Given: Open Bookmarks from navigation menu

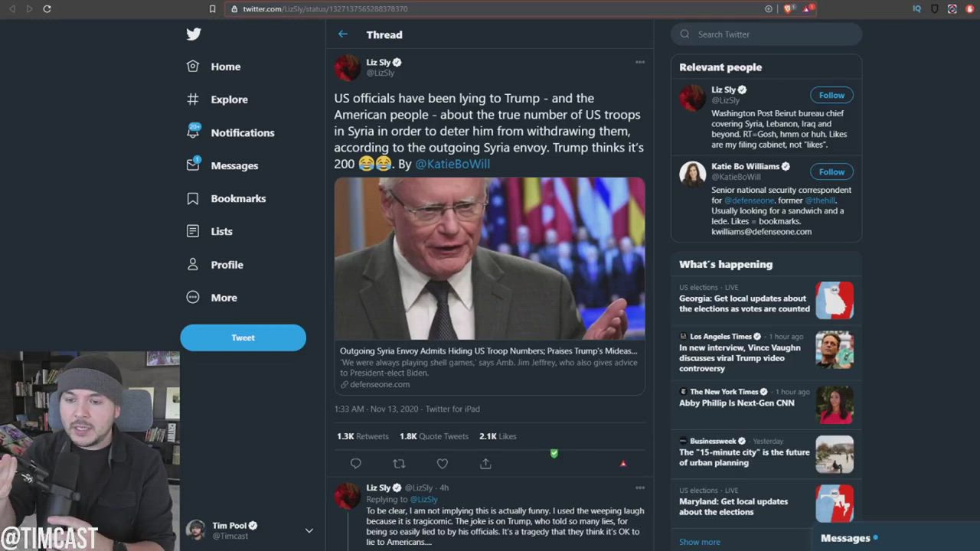Looking at the screenshot, I should [238, 198].
